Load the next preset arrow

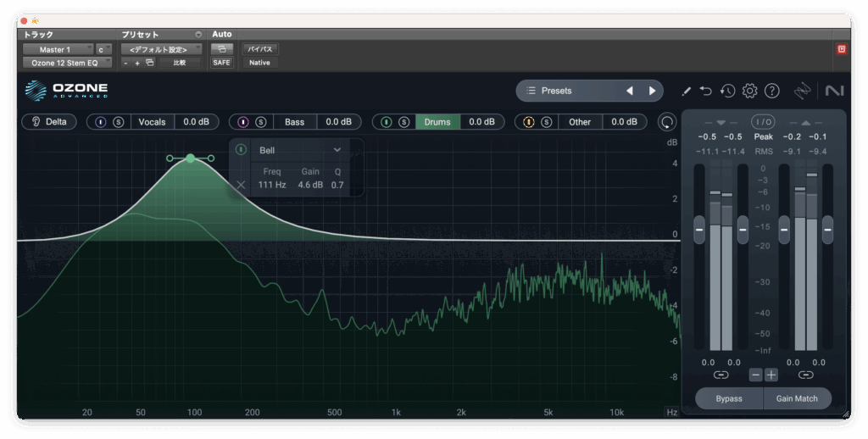652,91
